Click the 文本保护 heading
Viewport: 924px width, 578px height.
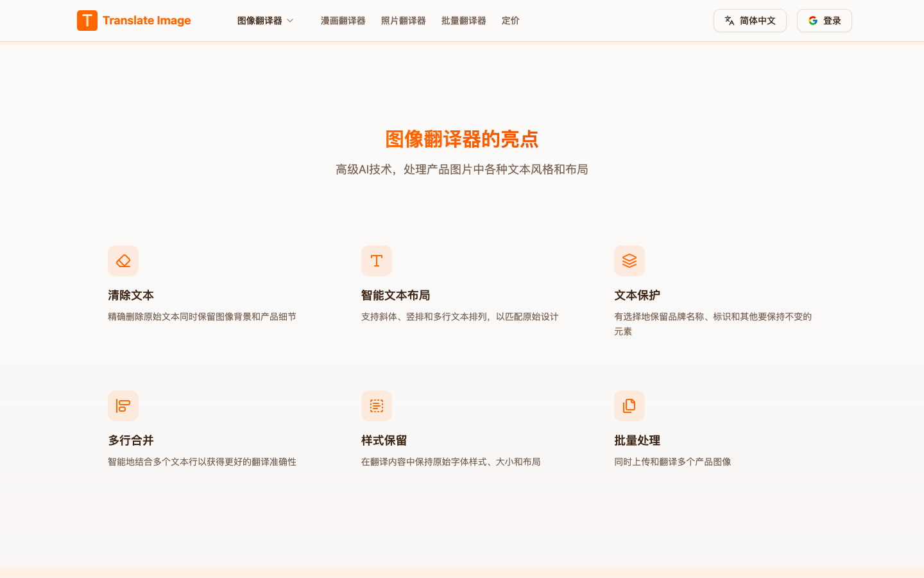pos(637,295)
